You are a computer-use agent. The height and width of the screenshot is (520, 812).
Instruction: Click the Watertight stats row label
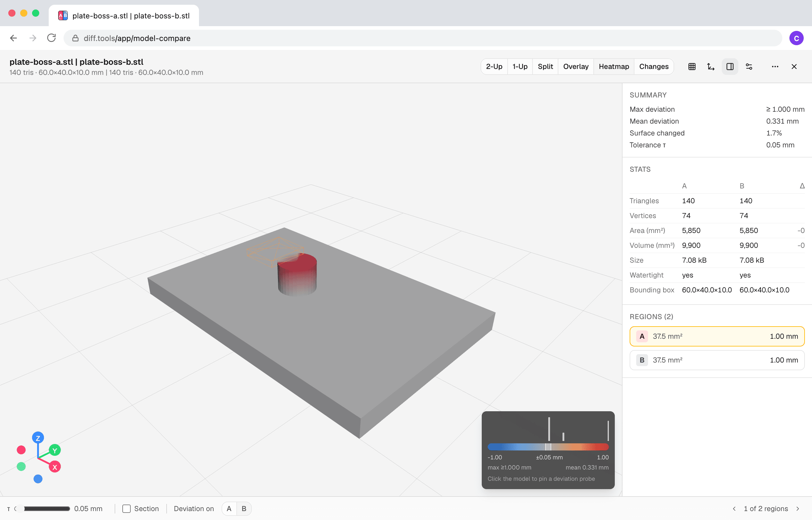[x=646, y=275]
